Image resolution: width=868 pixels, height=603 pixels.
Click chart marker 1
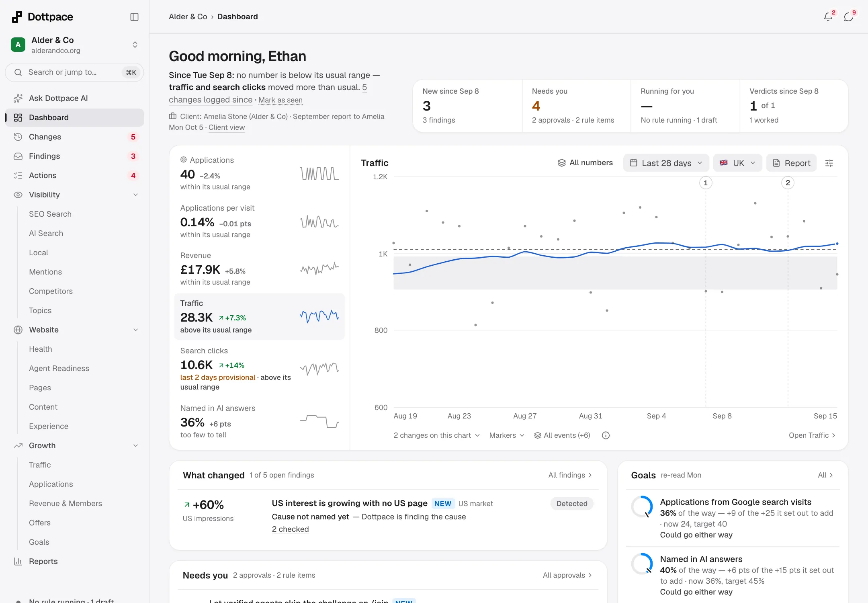click(x=706, y=183)
